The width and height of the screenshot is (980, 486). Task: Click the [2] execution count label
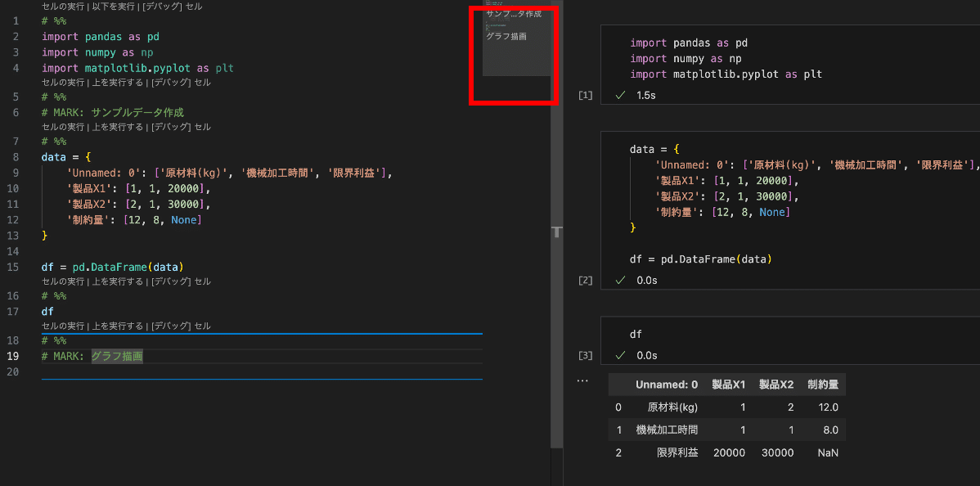click(585, 280)
